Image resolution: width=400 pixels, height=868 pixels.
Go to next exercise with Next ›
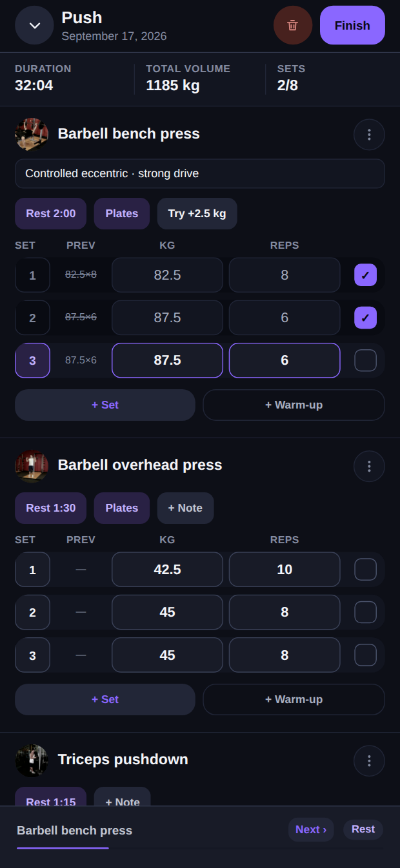311,829
